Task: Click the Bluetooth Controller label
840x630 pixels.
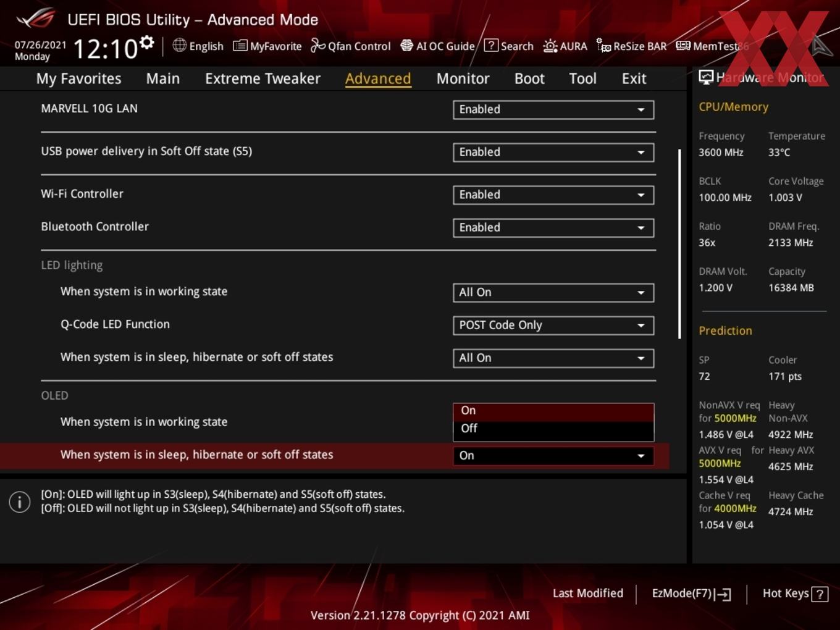Action: pos(94,227)
